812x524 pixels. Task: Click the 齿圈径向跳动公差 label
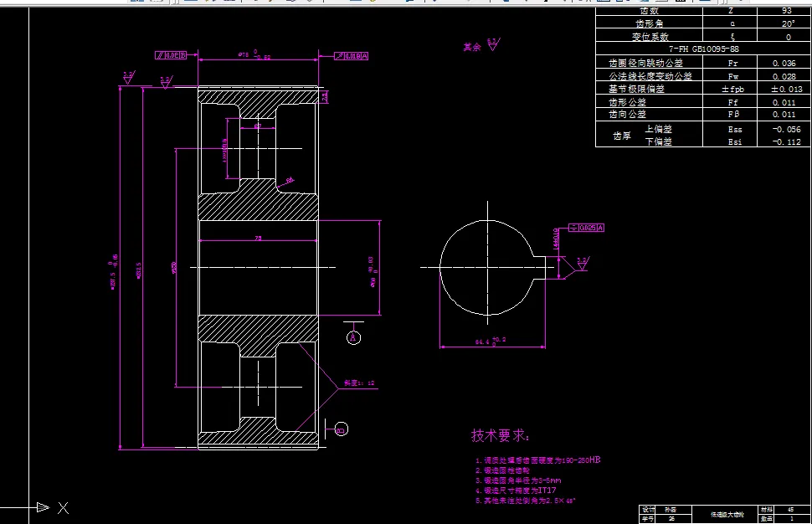coord(645,63)
